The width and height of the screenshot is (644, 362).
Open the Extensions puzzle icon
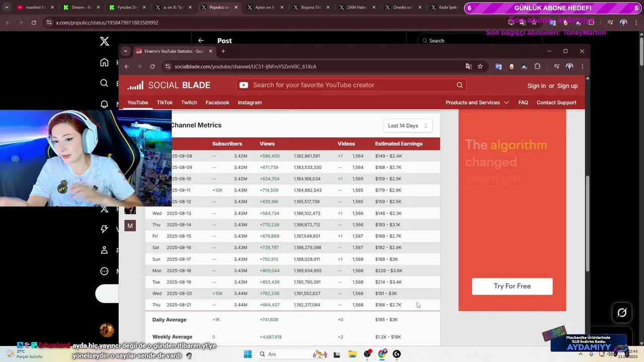(537, 66)
